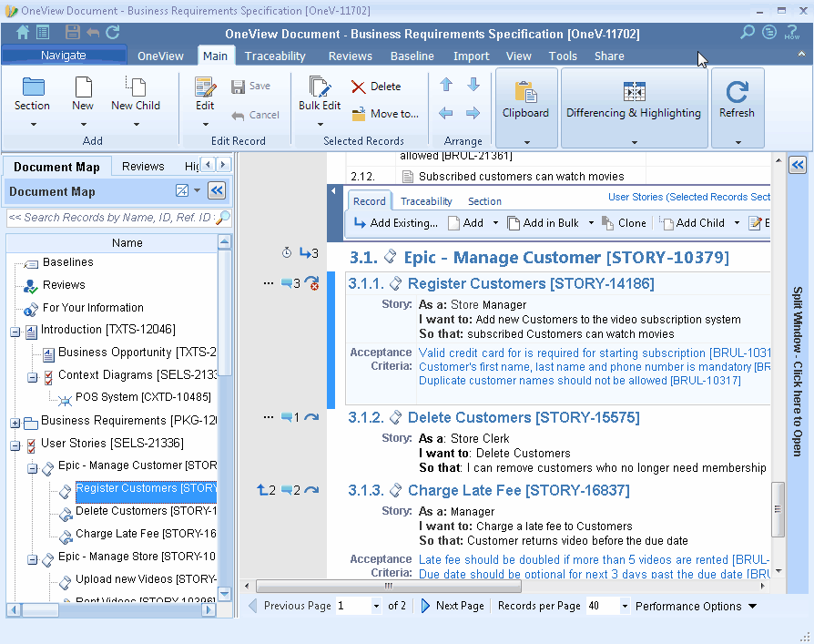Viewport: 814px width, 644px height.
Task: Open Records per Page dropdown
Action: (x=625, y=606)
